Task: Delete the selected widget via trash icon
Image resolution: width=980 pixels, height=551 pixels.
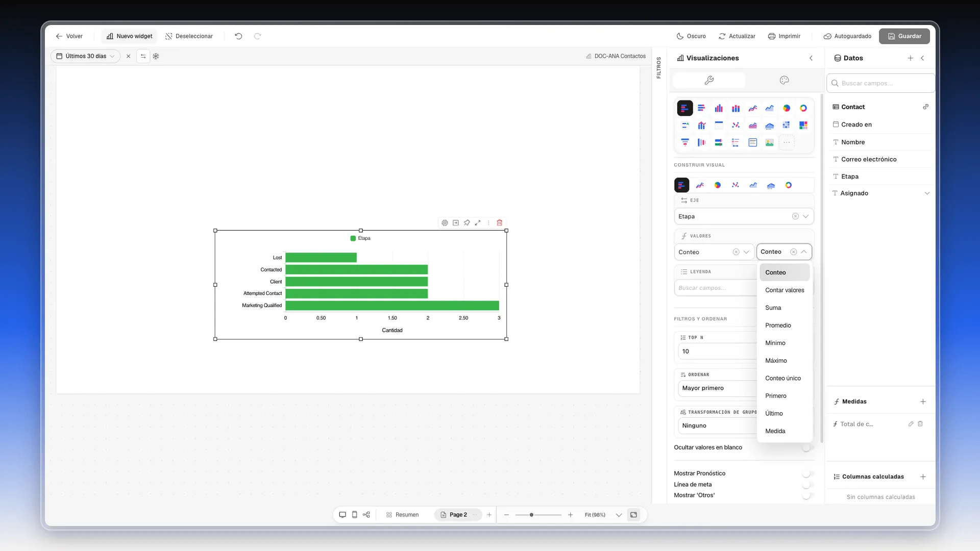Action: click(x=500, y=223)
